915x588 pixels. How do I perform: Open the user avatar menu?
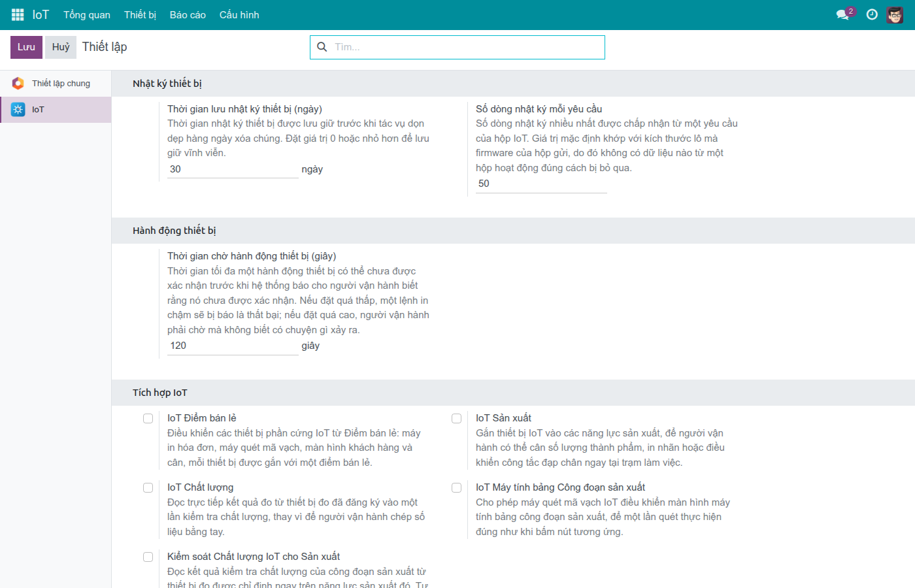(895, 14)
